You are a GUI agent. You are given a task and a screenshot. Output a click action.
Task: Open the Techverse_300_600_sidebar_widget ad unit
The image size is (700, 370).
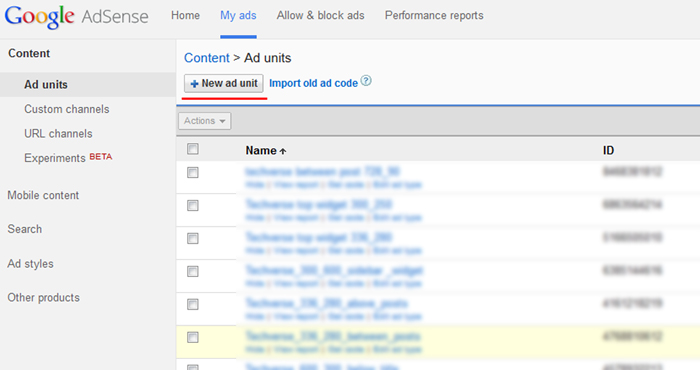(334, 271)
